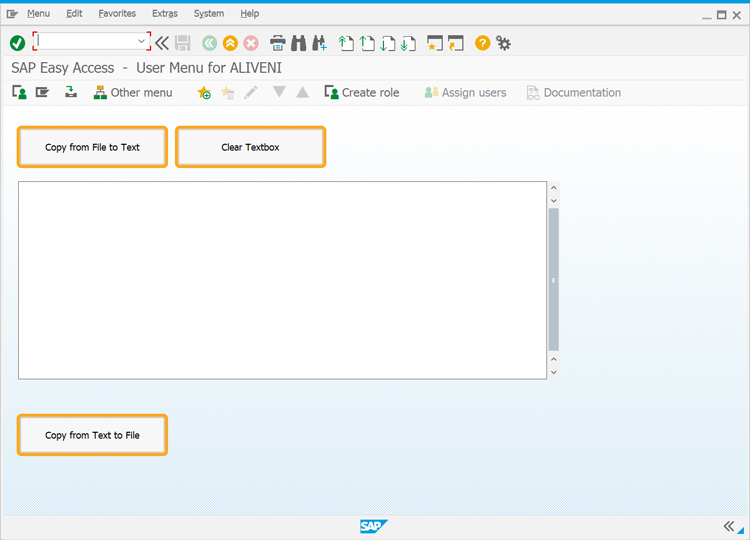Click the red Cancel icon
The height and width of the screenshot is (540, 750).
251,43
